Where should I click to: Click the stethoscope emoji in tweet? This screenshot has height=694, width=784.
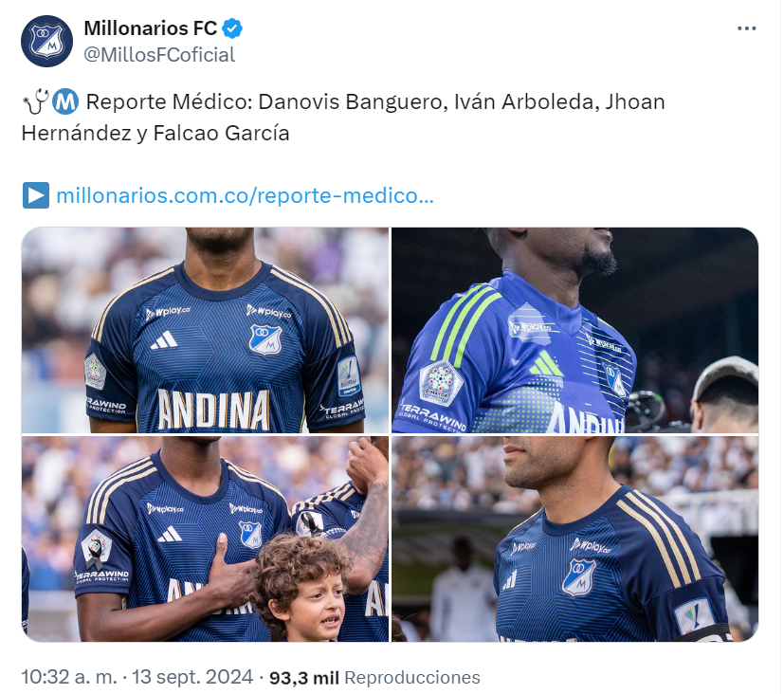[x=35, y=101]
